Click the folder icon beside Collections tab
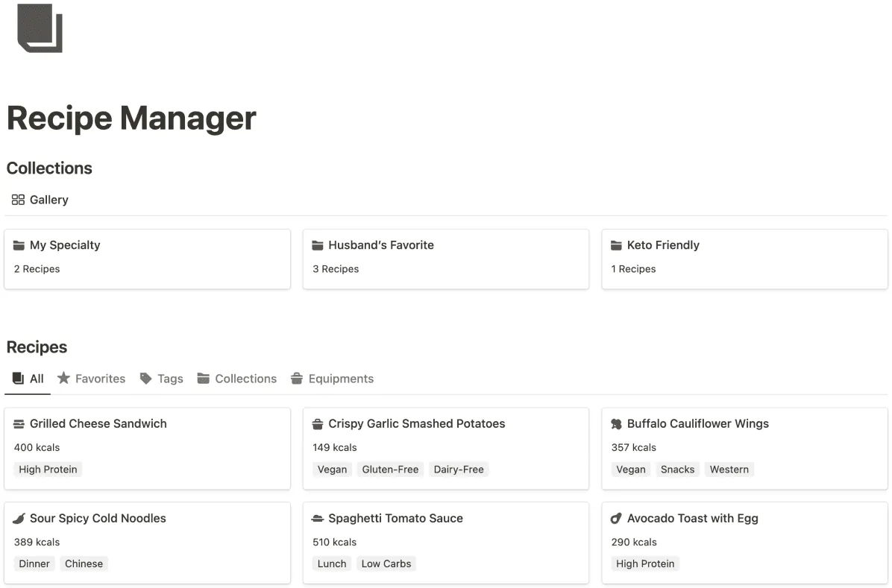Image resolution: width=892 pixels, height=588 pixels. point(203,378)
